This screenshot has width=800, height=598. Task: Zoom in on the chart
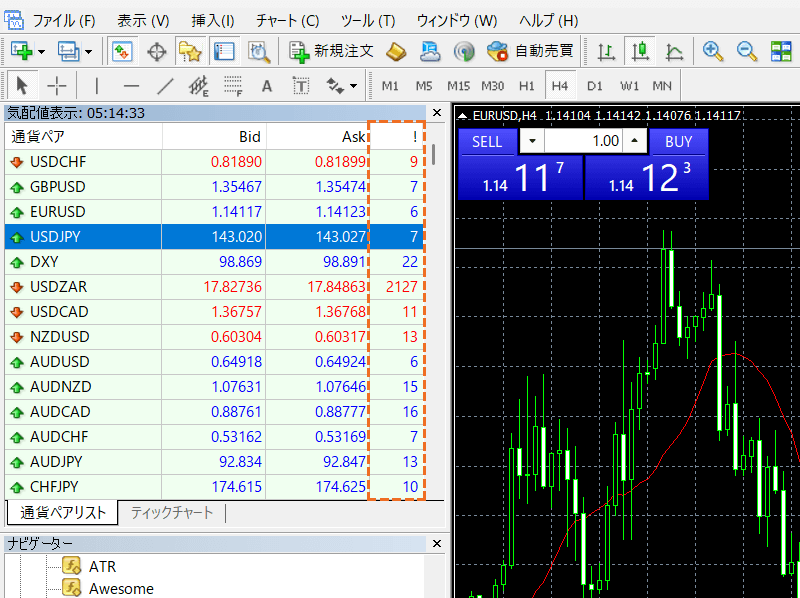coord(713,51)
